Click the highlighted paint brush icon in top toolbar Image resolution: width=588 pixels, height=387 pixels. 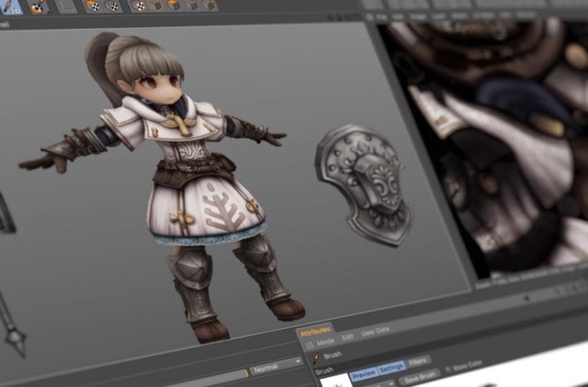pyautogui.click(x=11, y=6)
